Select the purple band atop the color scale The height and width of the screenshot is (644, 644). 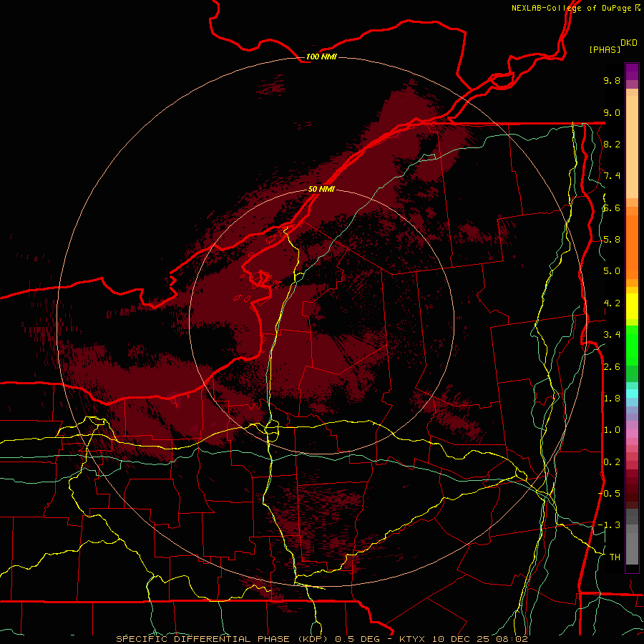coord(632,72)
